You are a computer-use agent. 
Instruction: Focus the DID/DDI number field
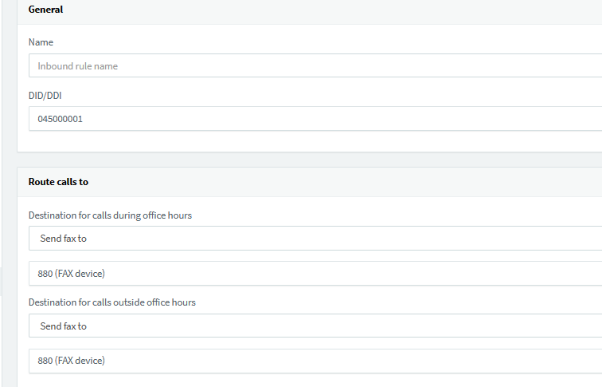click(315, 119)
